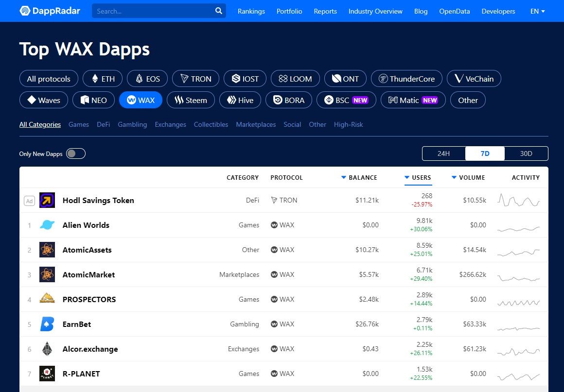Open the Alien Worlds dapp icon
564x392 pixels.
(47, 225)
